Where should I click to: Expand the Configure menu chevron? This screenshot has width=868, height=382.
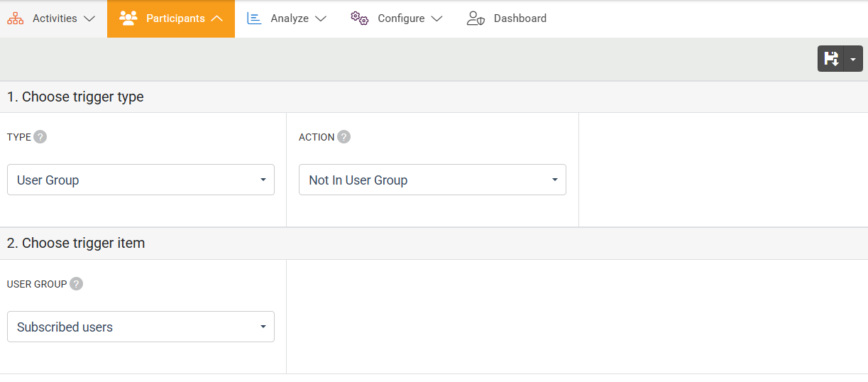436,19
